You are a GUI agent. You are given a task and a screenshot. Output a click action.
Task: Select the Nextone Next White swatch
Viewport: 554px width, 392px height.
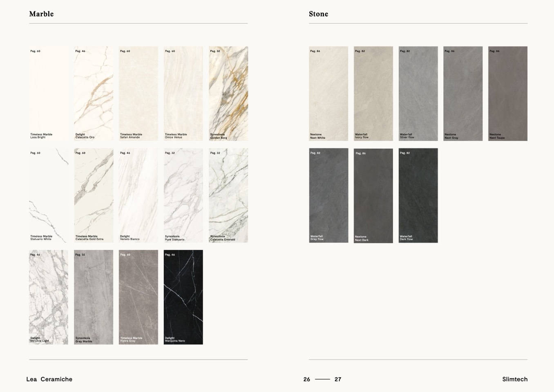coord(328,93)
